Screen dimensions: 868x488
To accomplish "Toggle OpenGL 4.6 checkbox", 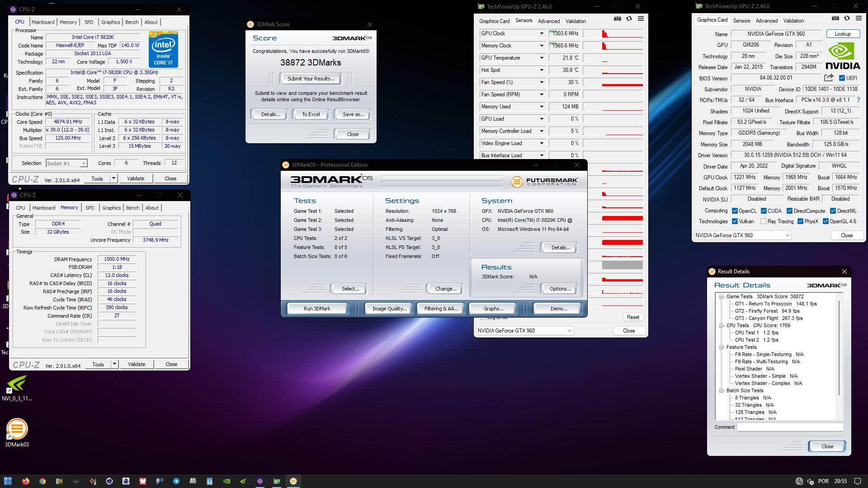I will pos(826,221).
